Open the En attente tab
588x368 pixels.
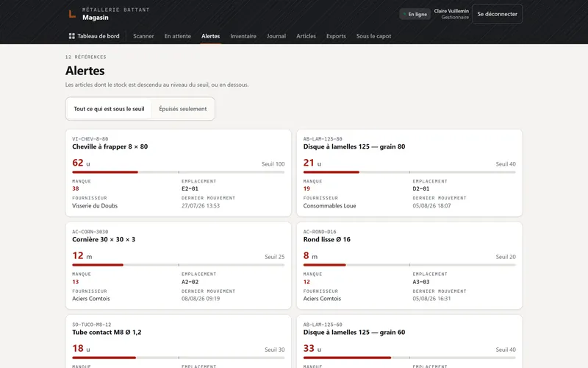177,36
